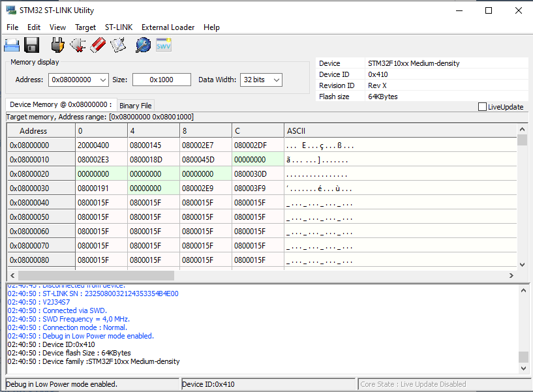
Task: Click the Disconnect from target icon
Action: (x=78, y=45)
